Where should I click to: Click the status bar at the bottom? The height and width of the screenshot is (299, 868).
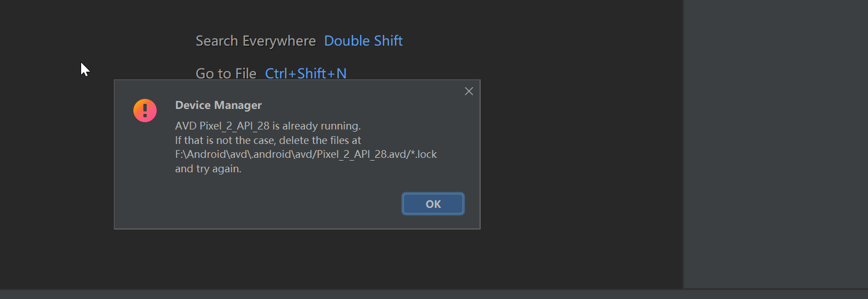433,294
